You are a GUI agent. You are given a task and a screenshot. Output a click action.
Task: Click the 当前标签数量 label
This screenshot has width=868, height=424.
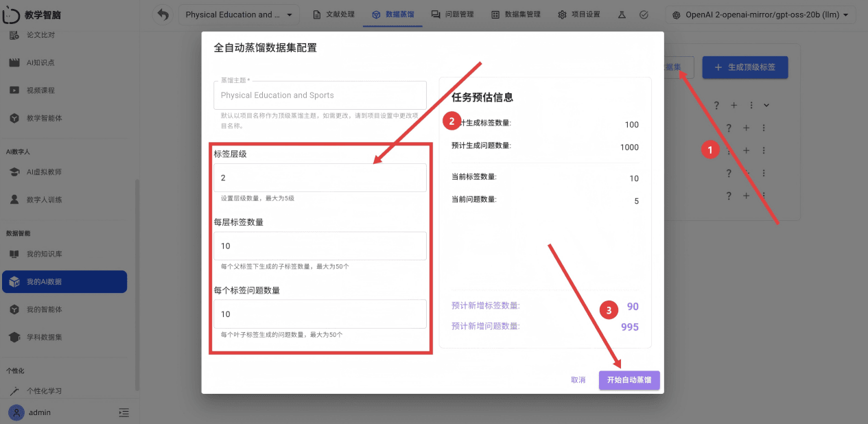(474, 177)
